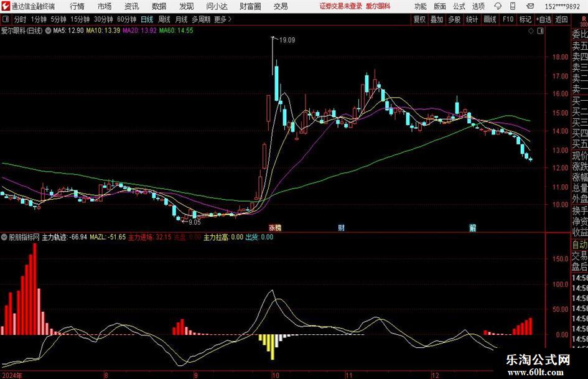Click account number 152****9892
588x379 pixels.
click(x=562, y=6)
